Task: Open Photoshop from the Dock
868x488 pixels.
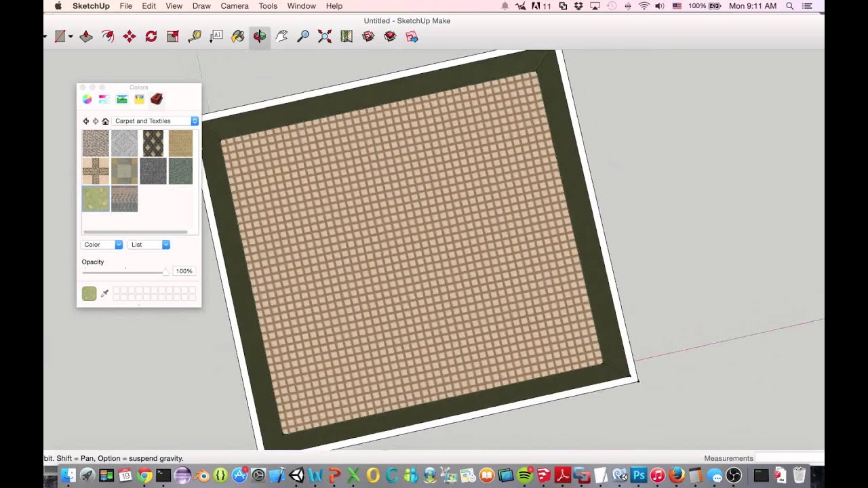Action: tap(638, 476)
